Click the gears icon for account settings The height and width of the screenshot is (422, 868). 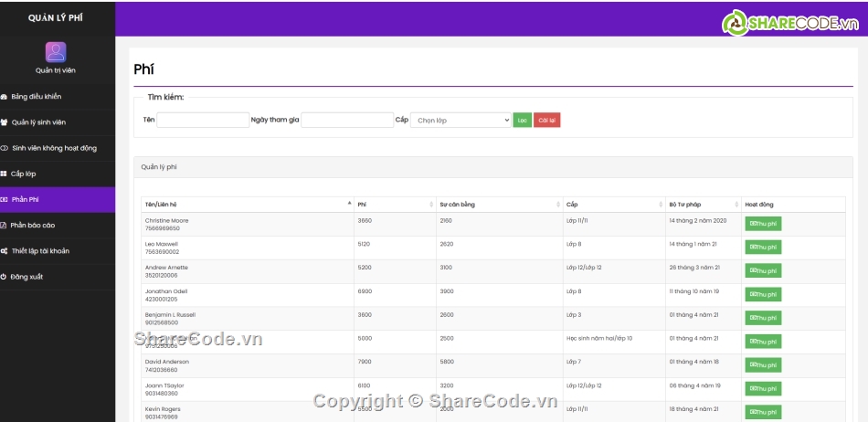pos(4,251)
